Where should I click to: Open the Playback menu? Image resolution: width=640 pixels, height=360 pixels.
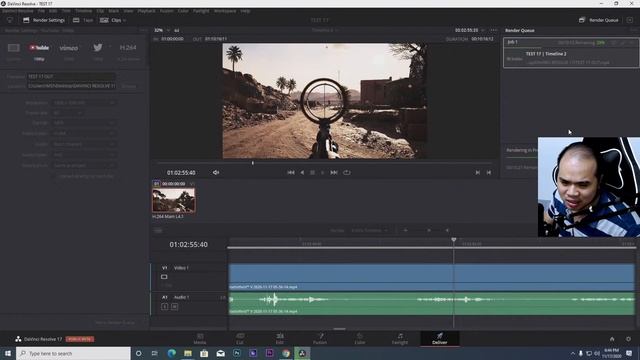[147, 11]
